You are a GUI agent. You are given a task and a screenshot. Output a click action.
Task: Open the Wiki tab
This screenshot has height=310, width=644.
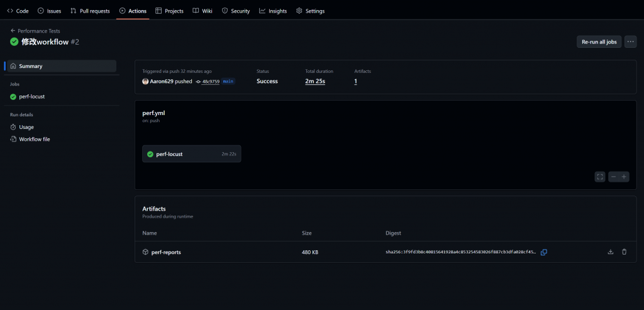203,11
